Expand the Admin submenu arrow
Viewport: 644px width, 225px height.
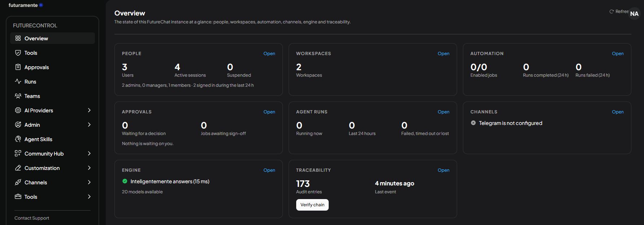(x=89, y=125)
